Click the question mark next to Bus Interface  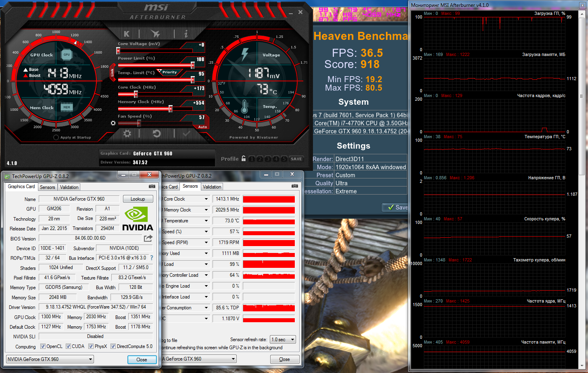[x=152, y=258]
